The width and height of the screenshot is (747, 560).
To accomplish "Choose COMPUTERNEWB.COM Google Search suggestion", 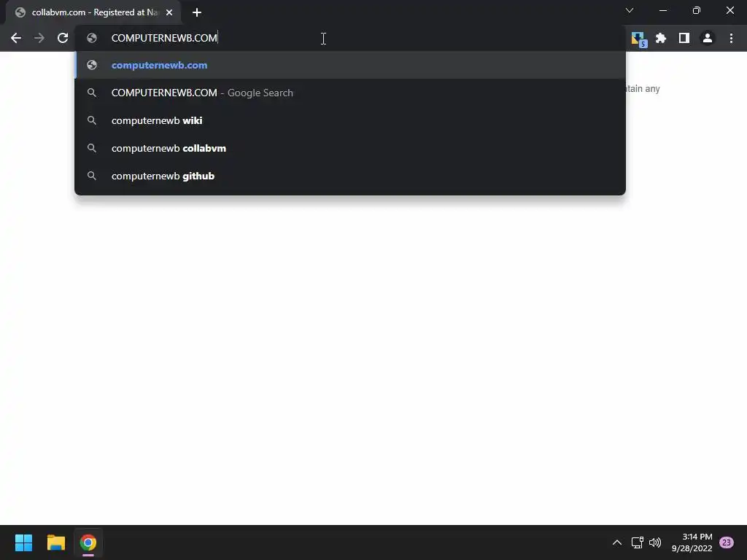I will point(350,93).
